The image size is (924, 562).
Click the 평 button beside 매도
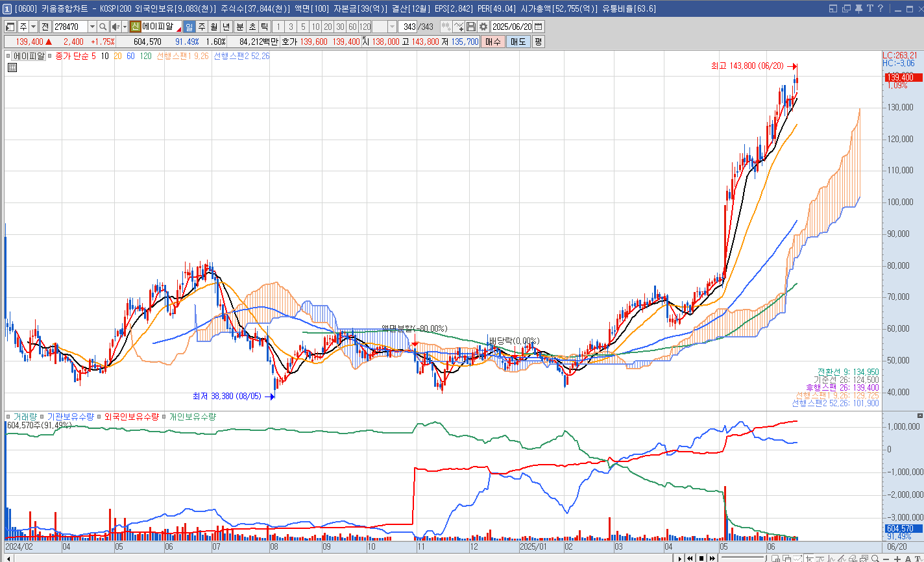click(538, 42)
